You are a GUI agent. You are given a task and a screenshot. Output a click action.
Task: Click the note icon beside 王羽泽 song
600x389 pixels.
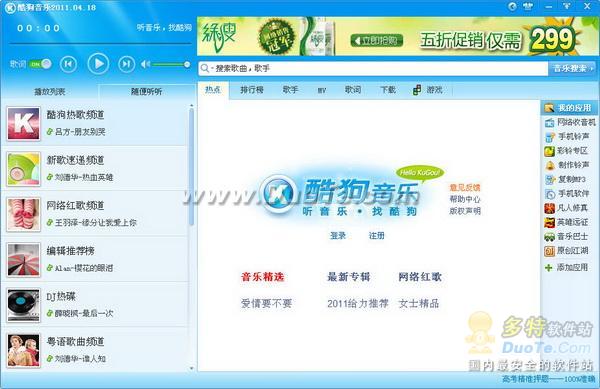point(50,223)
